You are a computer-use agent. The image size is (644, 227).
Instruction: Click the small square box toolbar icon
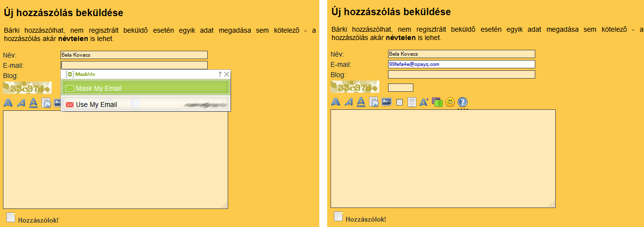[399, 102]
